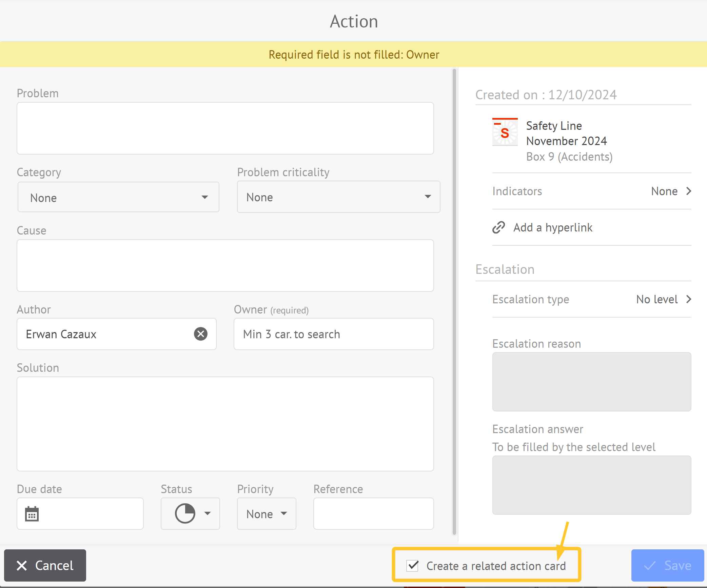Click Add a hyperlink link text
The height and width of the screenshot is (588, 707).
click(x=553, y=227)
